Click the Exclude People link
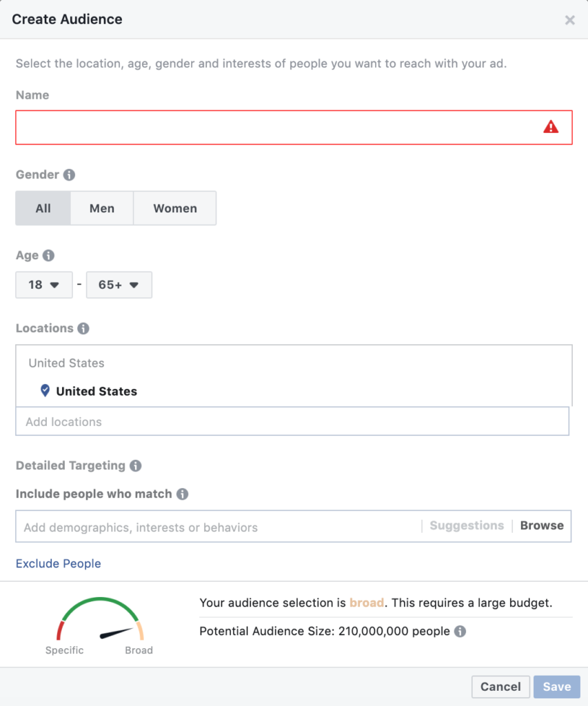 tap(59, 563)
